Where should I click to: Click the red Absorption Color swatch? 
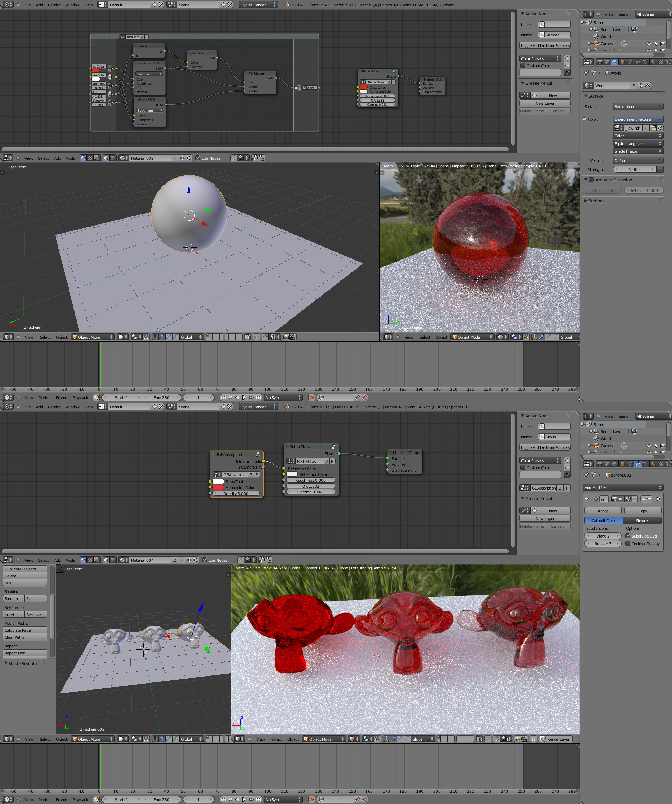coord(218,487)
